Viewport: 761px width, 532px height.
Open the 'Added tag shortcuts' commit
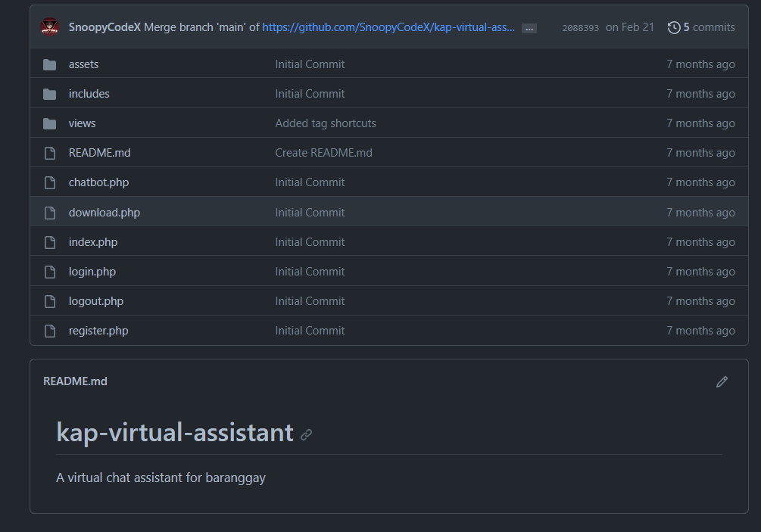point(326,123)
